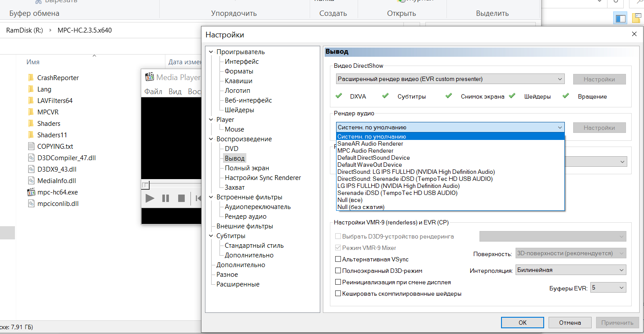The height and width of the screenshot is (334, 644).
Task: Open the Интерполяция dropdown
Action: point(571,270)
